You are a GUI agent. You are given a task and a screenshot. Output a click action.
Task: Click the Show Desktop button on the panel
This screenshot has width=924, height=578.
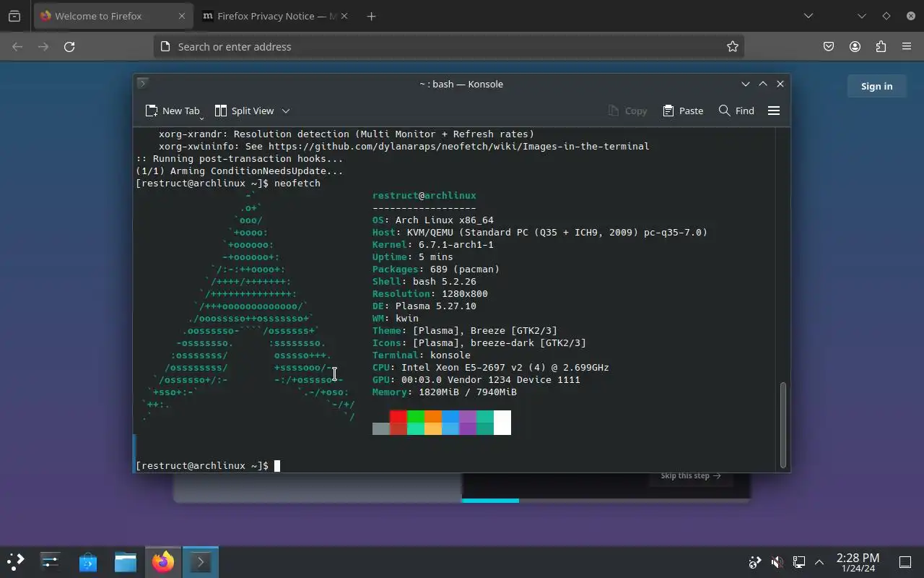click(x=905, y=562)
